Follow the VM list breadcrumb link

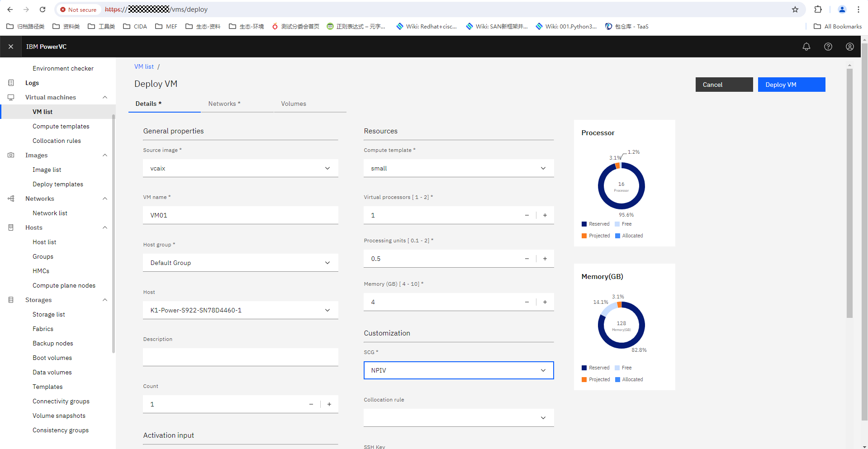tap(144, 66)
